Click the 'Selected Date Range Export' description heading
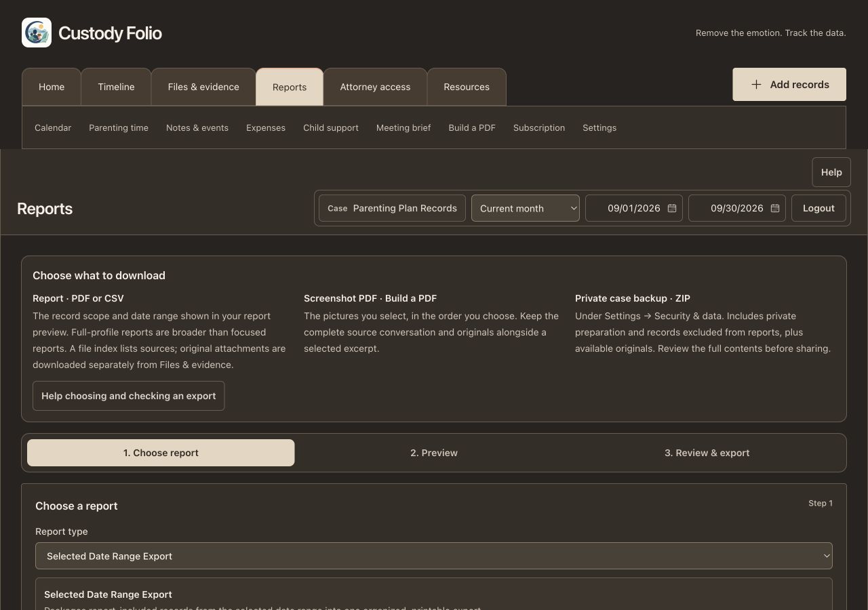Image resolution: width=868 pixels, height=610 pixels. (108, 594)
